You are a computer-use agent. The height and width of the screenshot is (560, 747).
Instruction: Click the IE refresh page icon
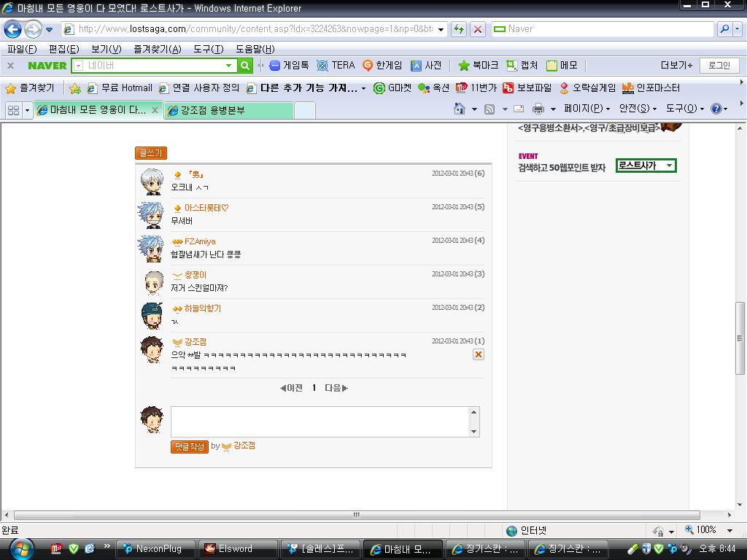click(x=459, y=29)
